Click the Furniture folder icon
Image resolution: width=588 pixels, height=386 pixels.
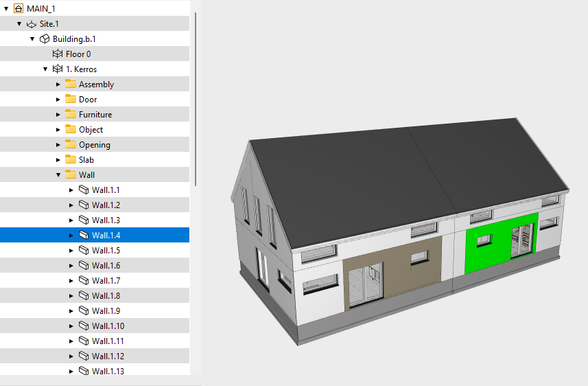(x=71, y=115)
